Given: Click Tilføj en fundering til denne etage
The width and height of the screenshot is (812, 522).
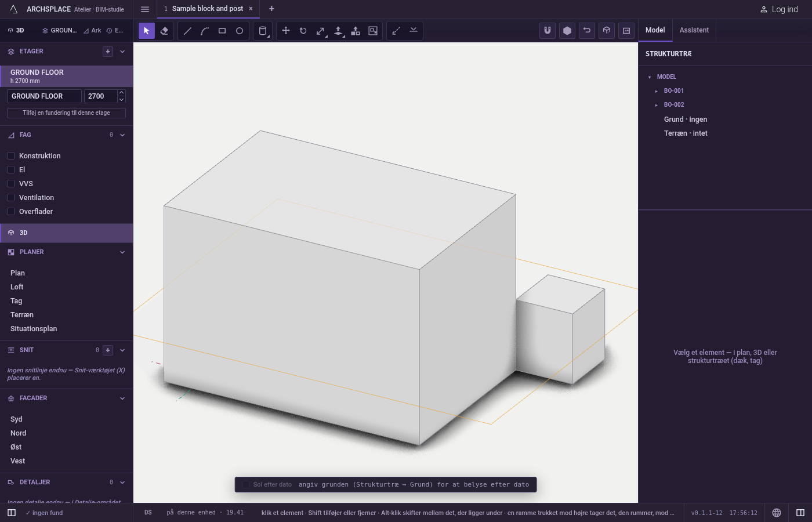Looking at the screenshot, I should [66, 113].
